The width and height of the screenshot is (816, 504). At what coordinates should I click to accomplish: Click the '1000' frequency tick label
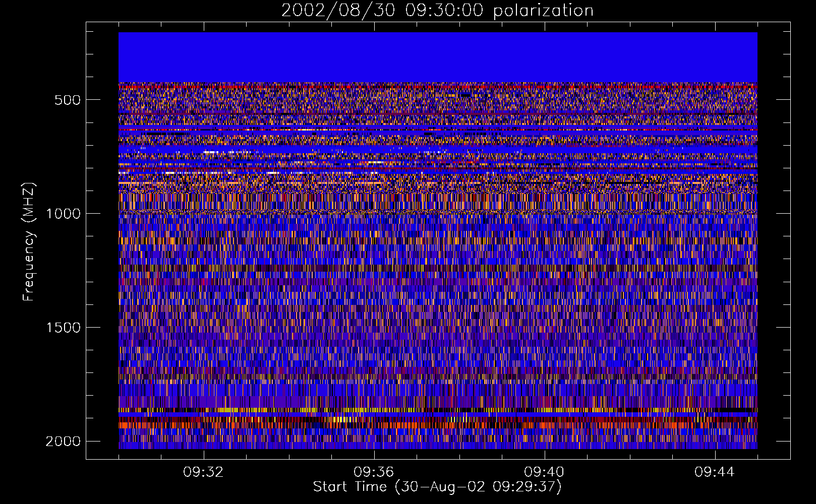coord(64,214)
